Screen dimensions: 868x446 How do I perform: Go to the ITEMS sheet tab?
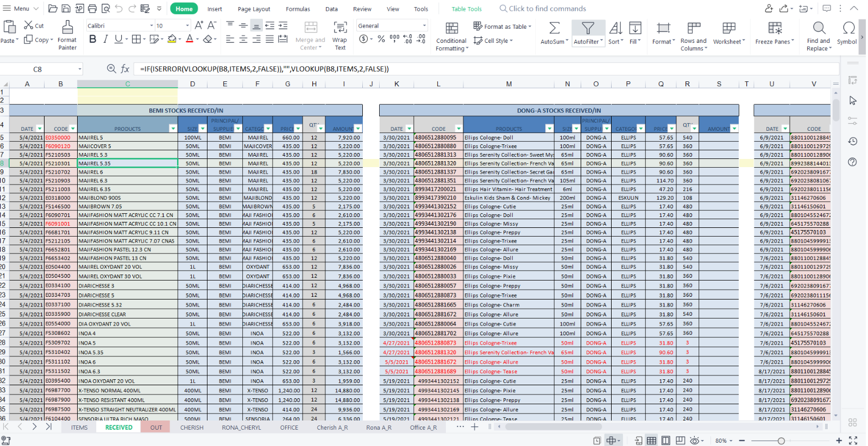point(79,428)
